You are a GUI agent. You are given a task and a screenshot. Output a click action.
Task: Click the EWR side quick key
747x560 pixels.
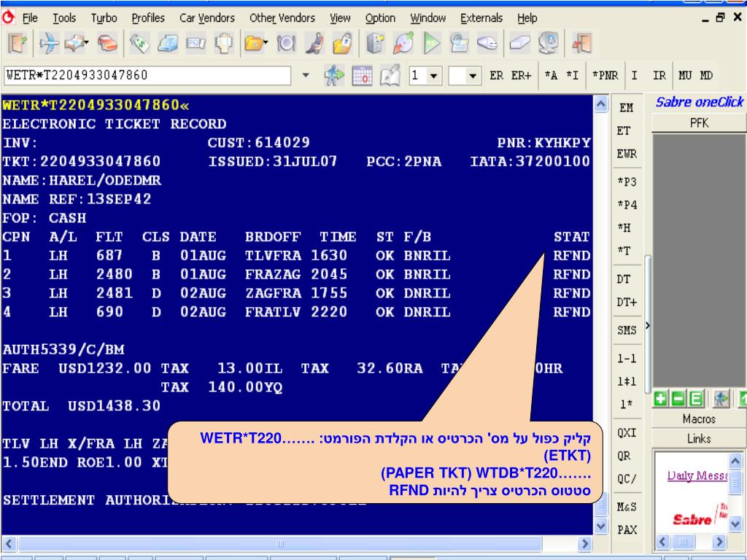click(627, 154)
